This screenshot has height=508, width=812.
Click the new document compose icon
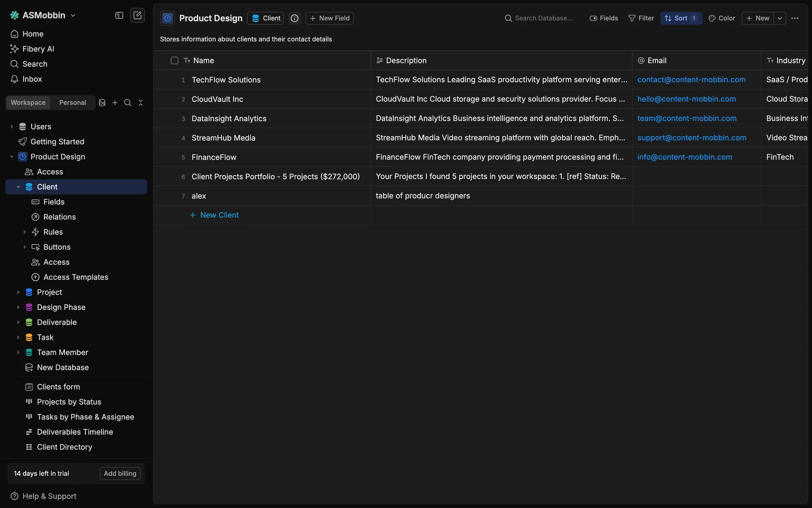(137, 15)
